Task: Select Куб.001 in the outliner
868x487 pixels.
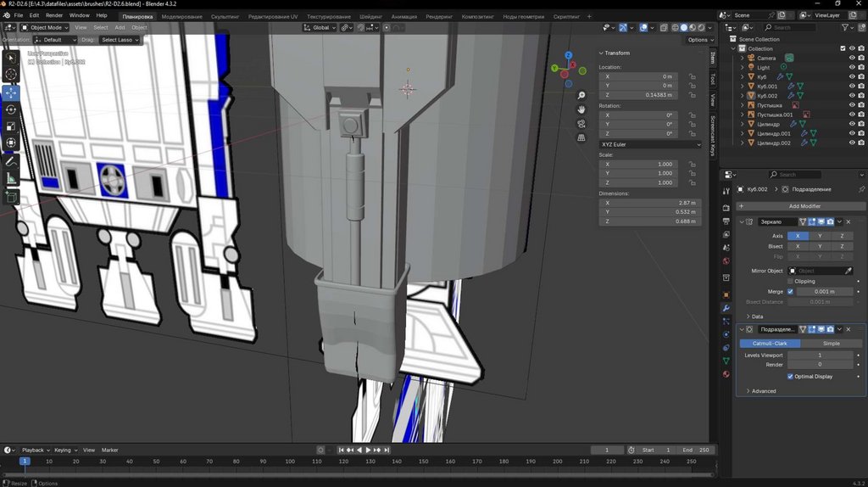Action: coord(767,86)
